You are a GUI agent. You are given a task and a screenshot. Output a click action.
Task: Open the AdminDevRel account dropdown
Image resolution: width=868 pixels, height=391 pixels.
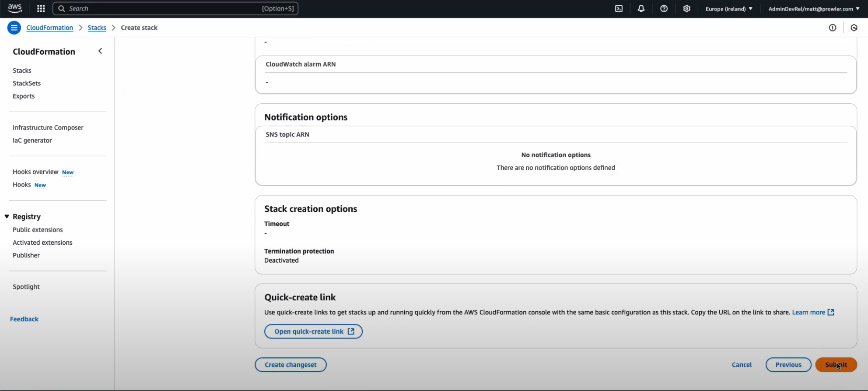[814, 9]
